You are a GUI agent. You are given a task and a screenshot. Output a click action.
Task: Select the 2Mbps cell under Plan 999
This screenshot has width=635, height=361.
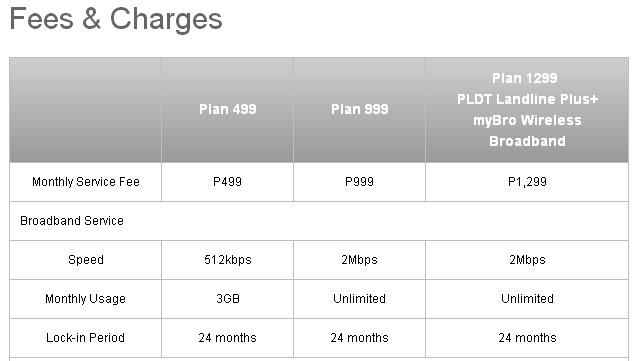click(x=360, y=260)
